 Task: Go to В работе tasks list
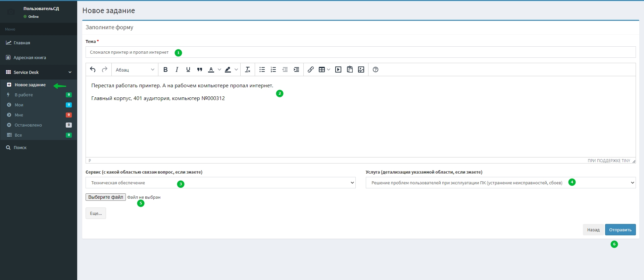pyautogui.click(x=24, y=95)
